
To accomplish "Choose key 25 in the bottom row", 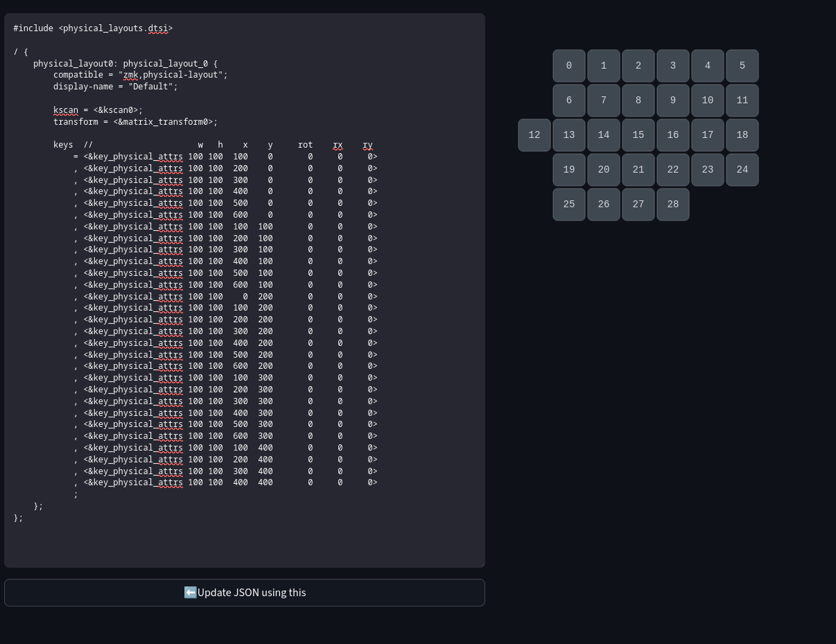I will tap(569, 204).
